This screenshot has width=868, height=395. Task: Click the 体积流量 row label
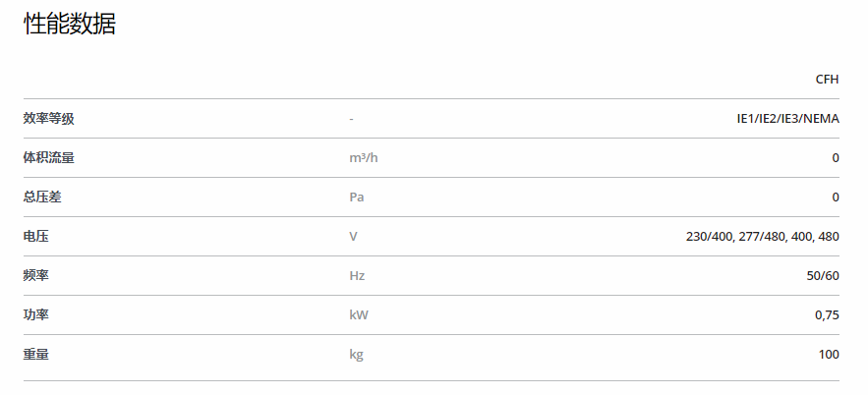click(49, 157)
